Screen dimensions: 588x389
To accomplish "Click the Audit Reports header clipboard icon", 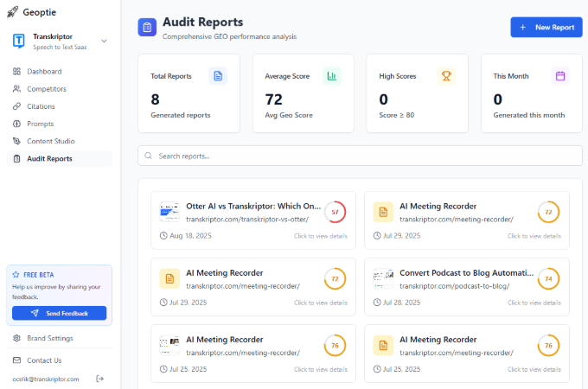I will point(147,28).
